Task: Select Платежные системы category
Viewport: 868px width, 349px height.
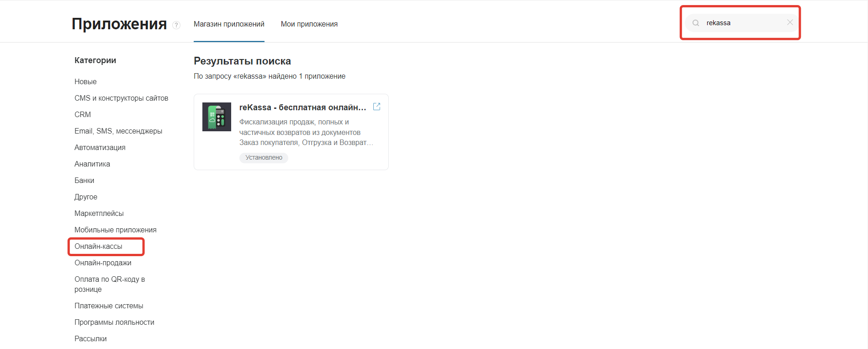Action: 109,306
